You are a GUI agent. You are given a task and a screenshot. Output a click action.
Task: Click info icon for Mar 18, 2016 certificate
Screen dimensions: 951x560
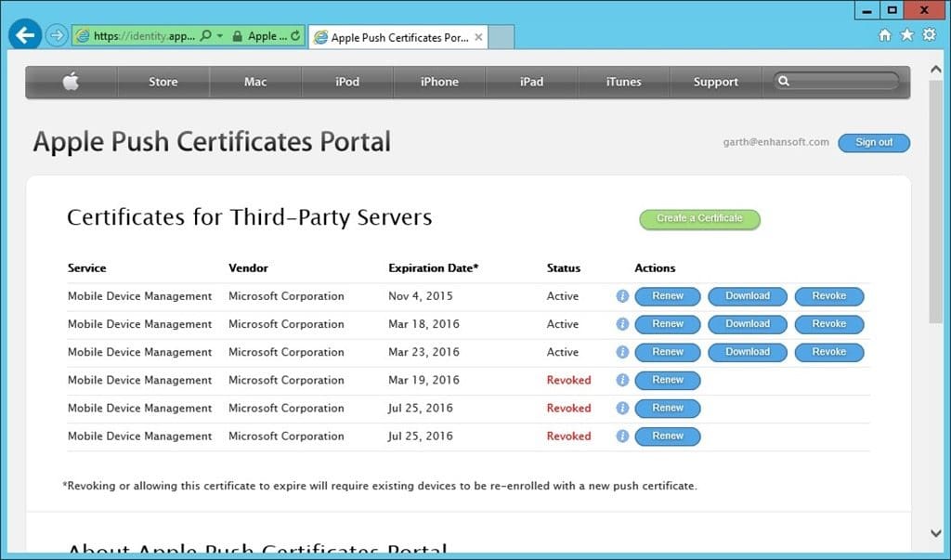pos(622,324)
